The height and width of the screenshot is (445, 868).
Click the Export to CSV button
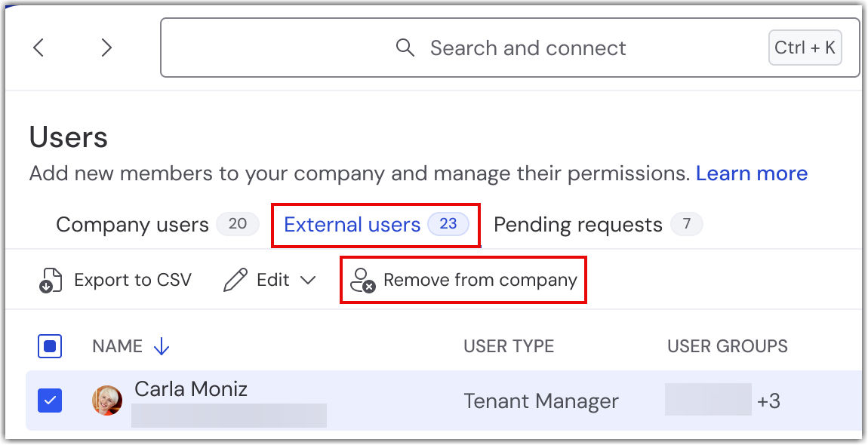[x=132, y=281]
